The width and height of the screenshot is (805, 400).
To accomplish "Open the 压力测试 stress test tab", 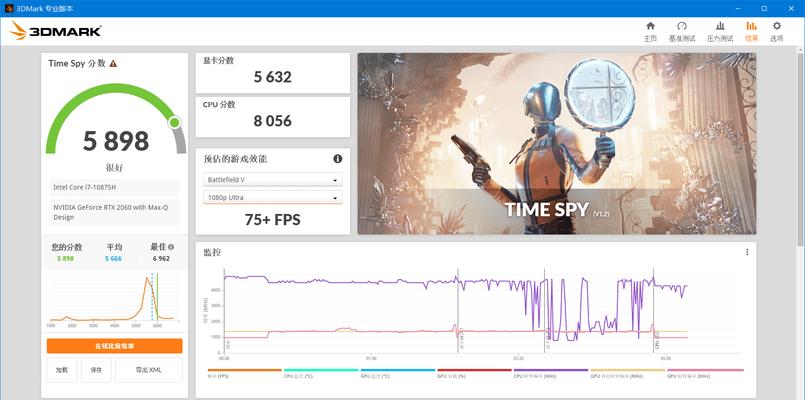I will (x=720, y=32).
